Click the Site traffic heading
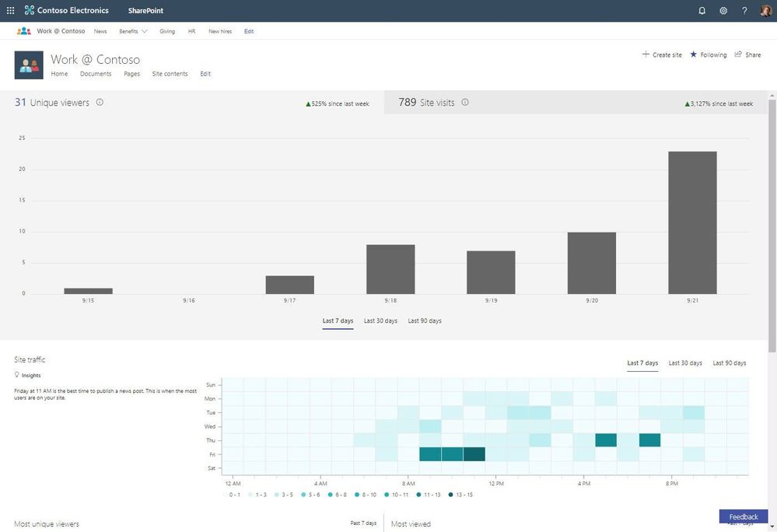Image resolution: width=777 pixels, height=532 pixels. click(x=30, y=359)
